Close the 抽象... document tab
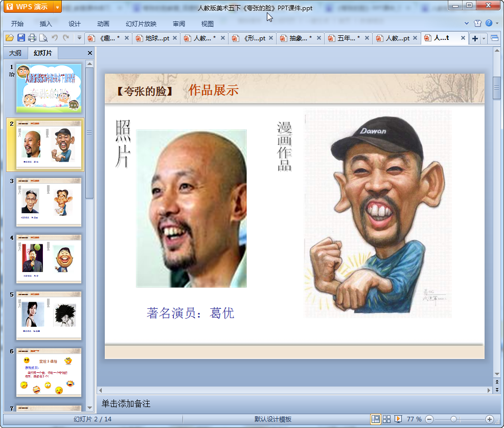The image size is (504, 428). click(319, 38)
